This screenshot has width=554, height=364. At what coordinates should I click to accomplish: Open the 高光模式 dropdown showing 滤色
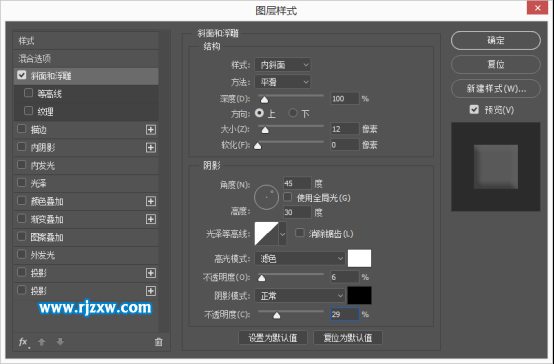tap(300, 258)
